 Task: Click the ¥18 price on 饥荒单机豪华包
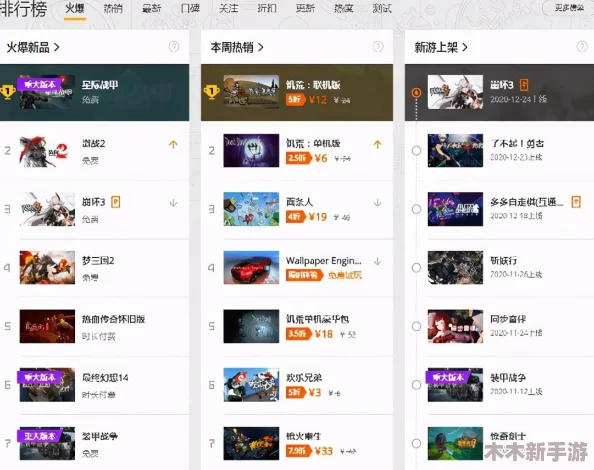324,334
